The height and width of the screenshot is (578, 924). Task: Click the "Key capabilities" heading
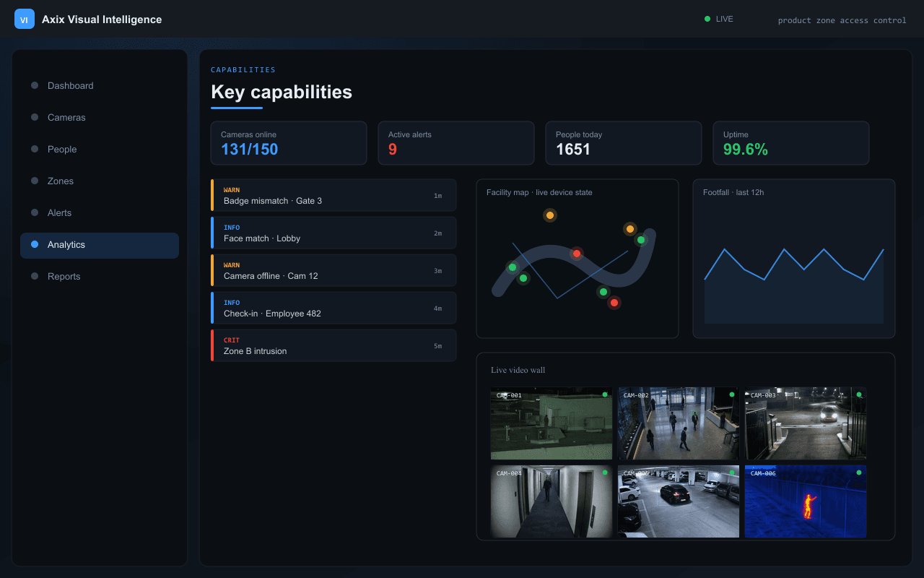tap(282, 92)
